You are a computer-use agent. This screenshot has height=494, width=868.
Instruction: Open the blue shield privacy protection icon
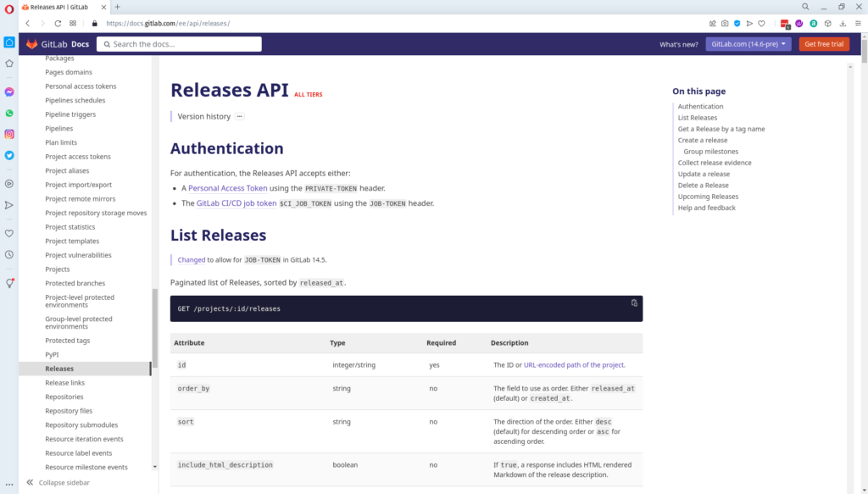point(737,23)
